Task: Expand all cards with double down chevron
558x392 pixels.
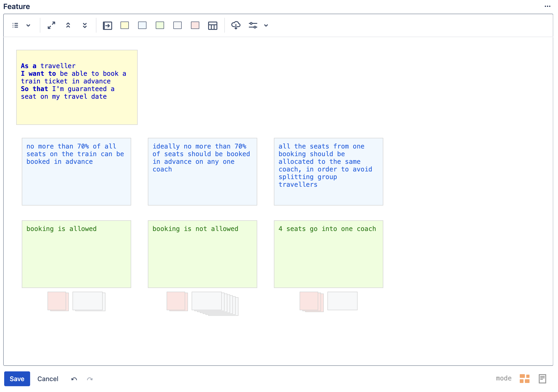Action: (85, 25)
